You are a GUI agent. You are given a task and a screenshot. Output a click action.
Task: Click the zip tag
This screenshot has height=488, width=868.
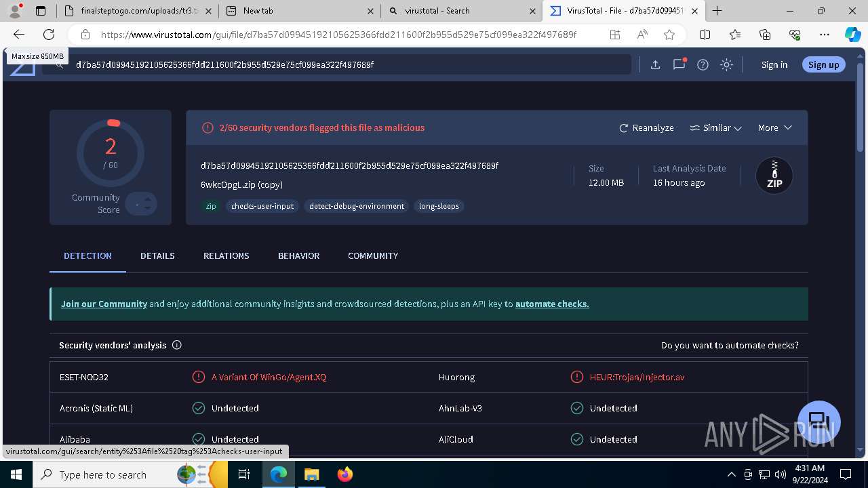211,206
